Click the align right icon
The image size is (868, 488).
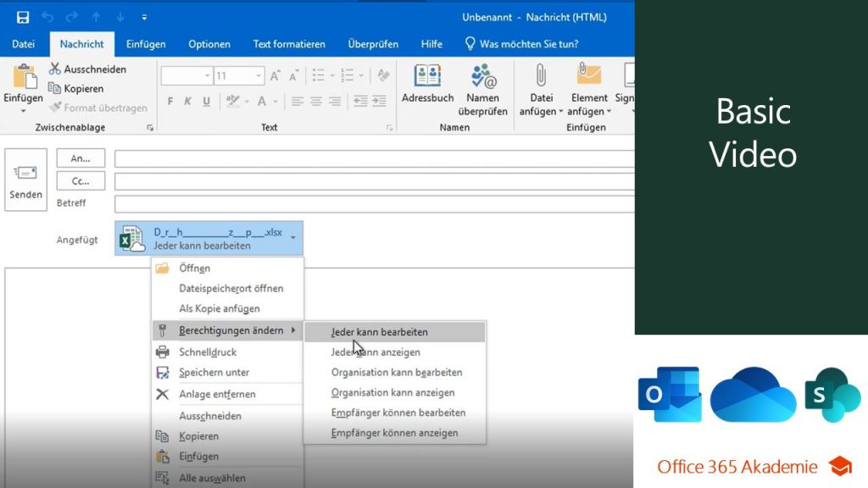[335, 102]
